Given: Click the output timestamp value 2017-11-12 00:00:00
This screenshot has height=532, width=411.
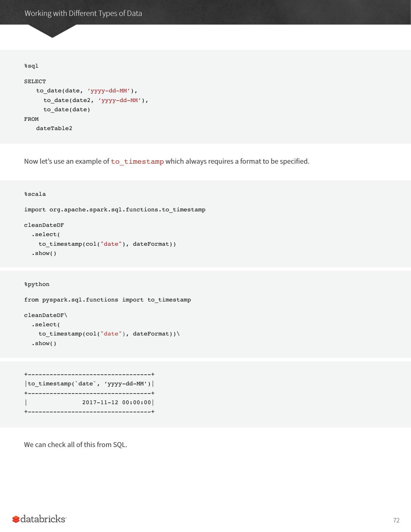Looking at the screenshot, I should (117, 402).
